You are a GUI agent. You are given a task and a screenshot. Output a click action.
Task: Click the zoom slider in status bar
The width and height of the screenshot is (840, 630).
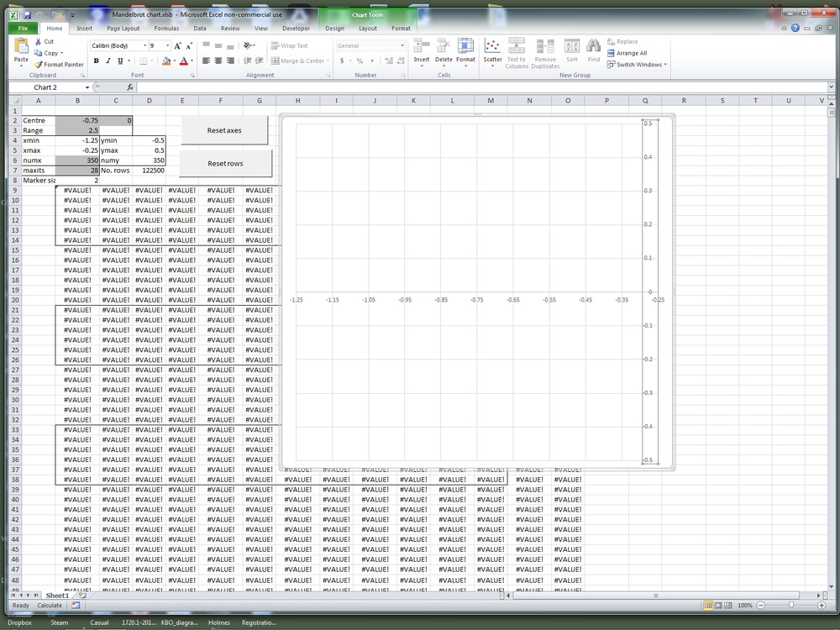[790, 605]
